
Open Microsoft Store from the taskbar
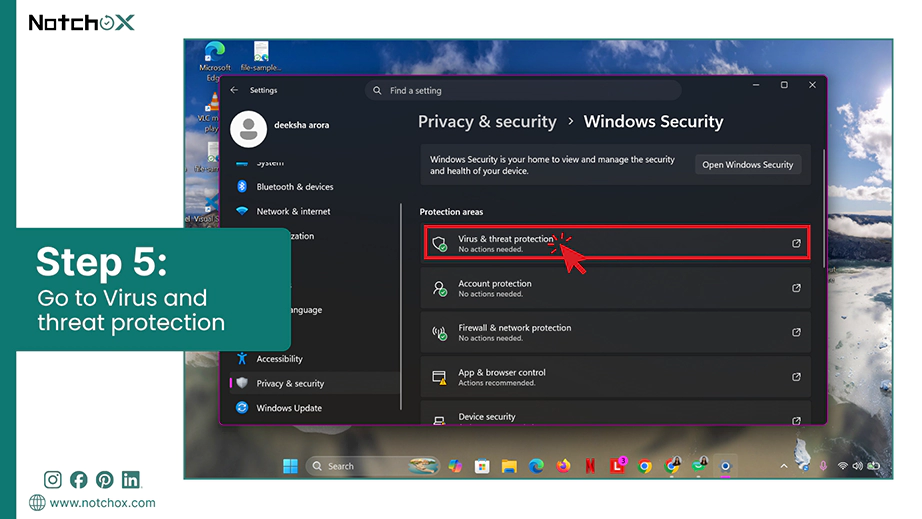pos(482,466)
